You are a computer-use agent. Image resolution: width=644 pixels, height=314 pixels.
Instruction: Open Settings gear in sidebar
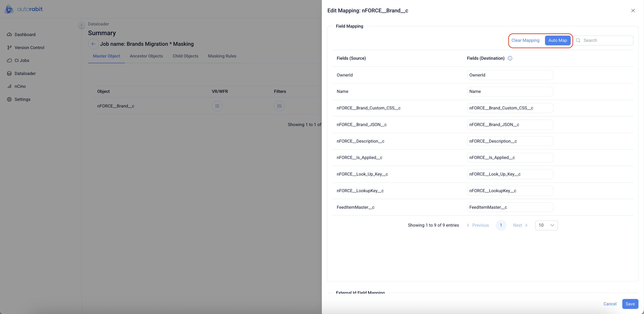(x=22, y=99)
